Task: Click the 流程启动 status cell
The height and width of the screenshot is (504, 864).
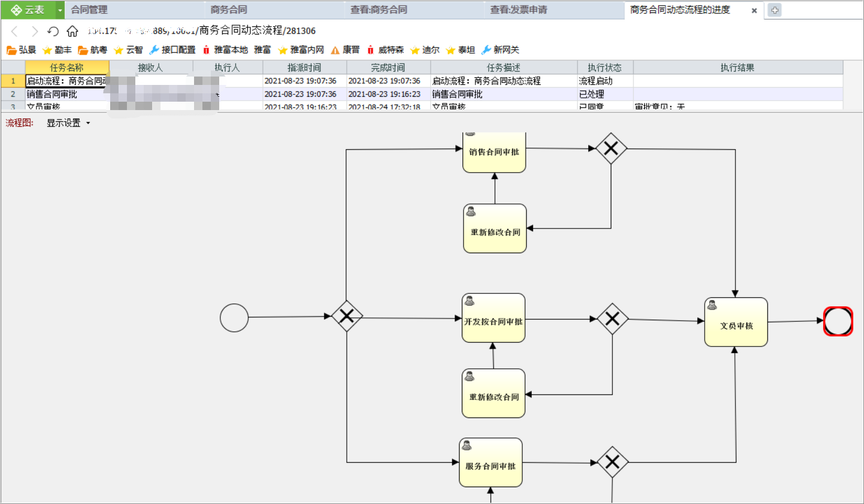Action: point(605,81)
